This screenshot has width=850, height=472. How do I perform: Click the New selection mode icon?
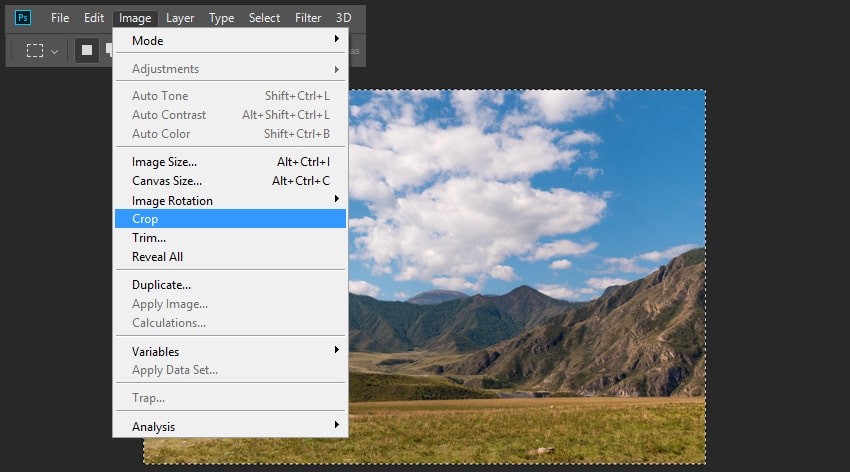(x=87, y=50)
